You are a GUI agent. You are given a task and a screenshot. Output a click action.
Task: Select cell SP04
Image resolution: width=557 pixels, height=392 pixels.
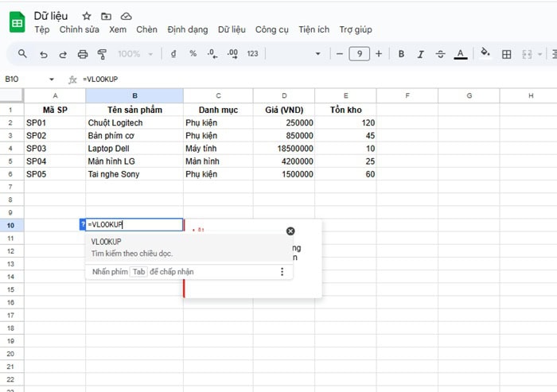click(x=55, y=161)
